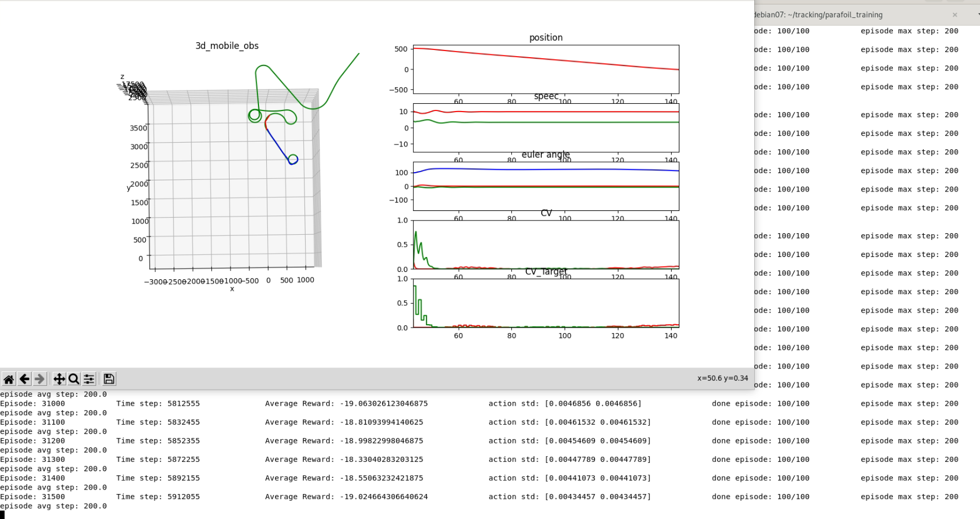Close the debian07 parafoil_training terminal tab

pos(954,15)
